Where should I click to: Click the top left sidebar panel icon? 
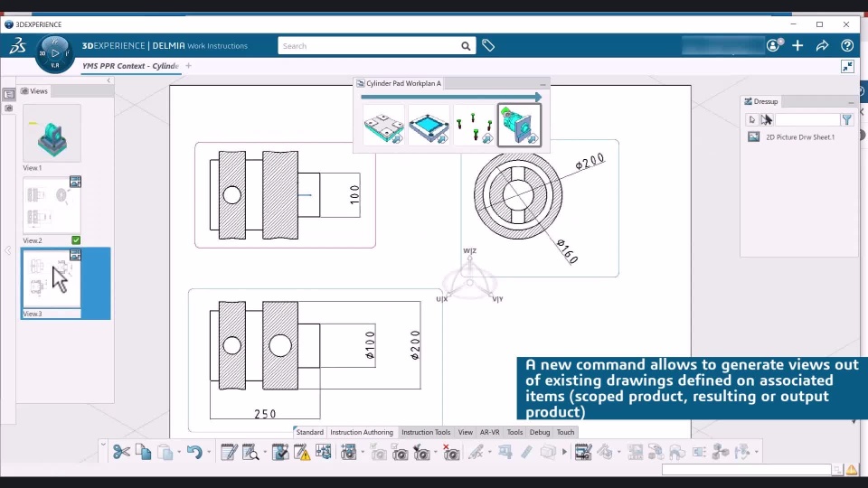(9, 94)
